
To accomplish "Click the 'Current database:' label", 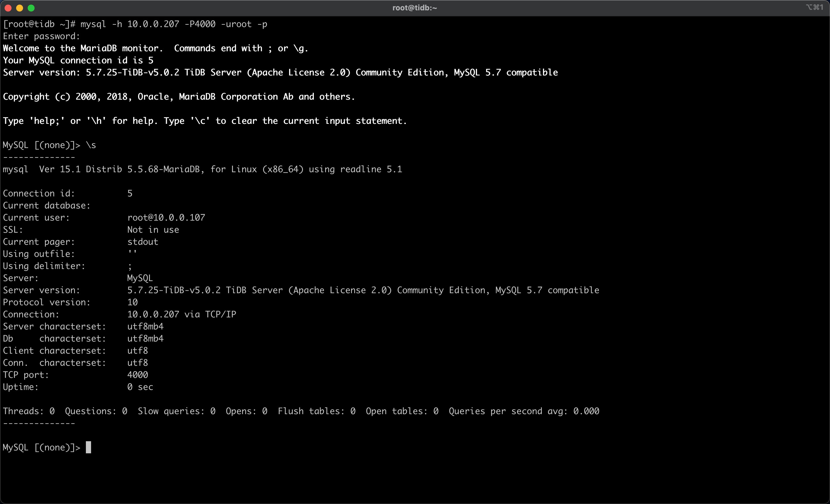I will pyautogui.click(x=46, y=206).
